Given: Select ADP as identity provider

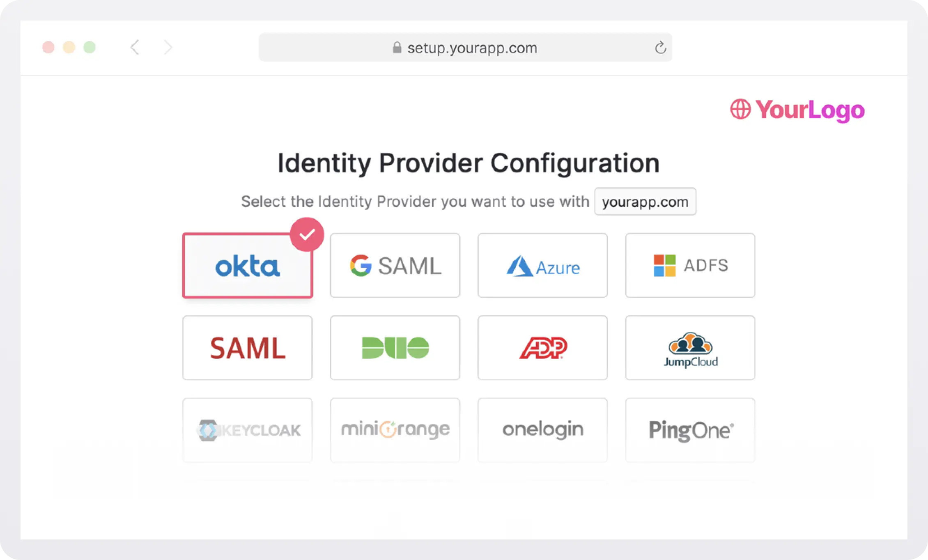Looking at the screenshot, I should [542, 348].
